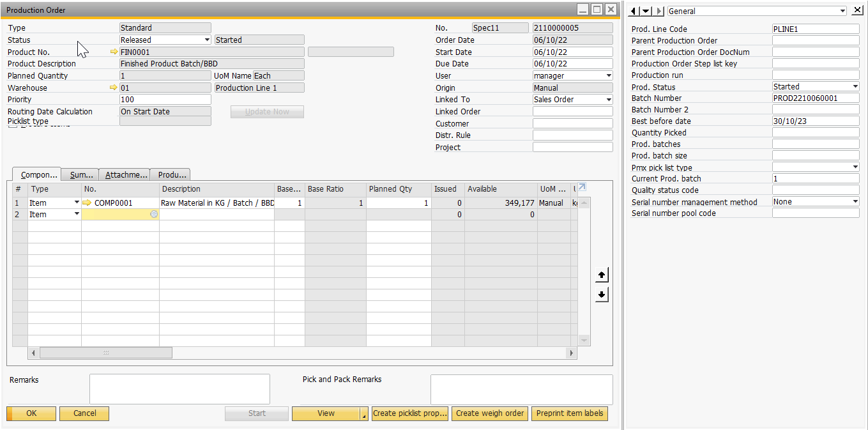Minimize the Production Order window
The width and height of the screenshot is (868, 430).
pos(582,9)
